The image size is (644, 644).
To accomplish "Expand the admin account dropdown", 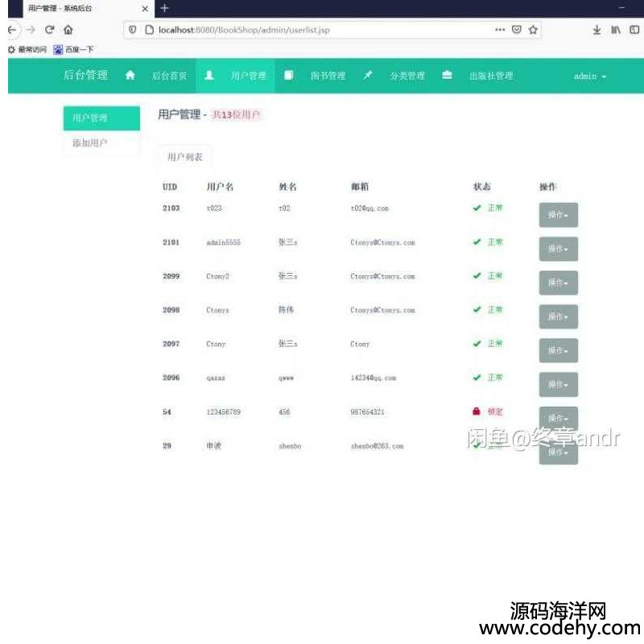I will [589, 76].
